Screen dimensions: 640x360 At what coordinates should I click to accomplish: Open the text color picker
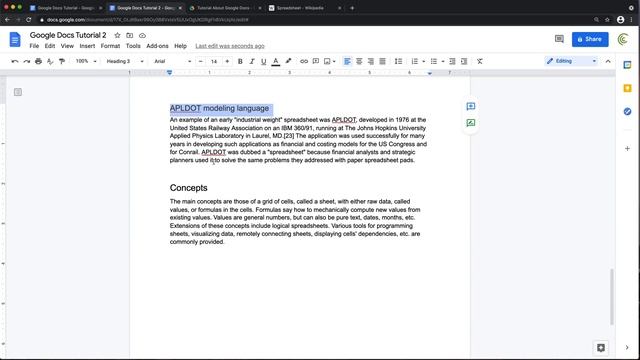tap(276, 61)
